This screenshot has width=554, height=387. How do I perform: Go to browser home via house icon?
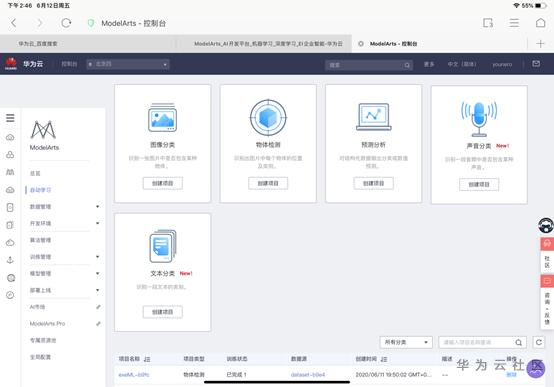click(x=541, y=23)
